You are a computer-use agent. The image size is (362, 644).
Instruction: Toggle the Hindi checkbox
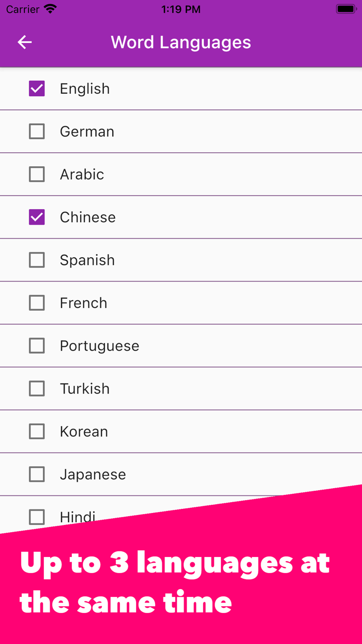click(x=37, y=517)
